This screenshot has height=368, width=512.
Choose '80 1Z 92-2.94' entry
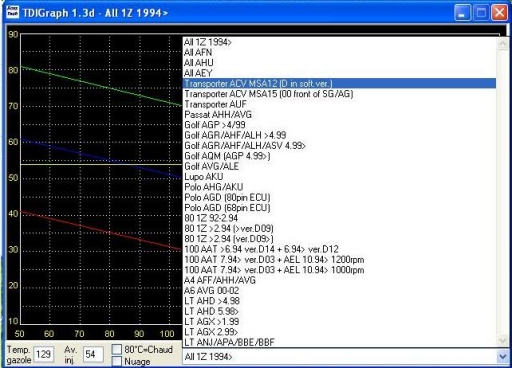point(339,218)
